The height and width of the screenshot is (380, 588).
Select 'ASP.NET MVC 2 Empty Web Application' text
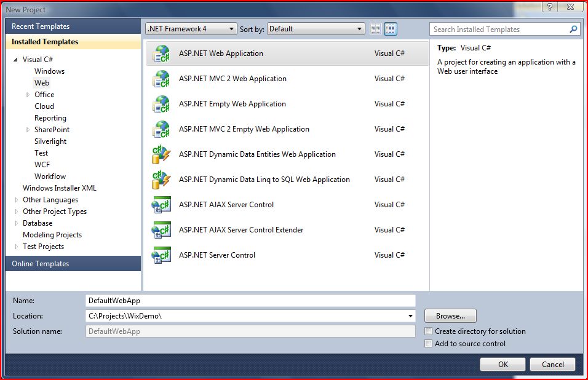click(244, 129)
